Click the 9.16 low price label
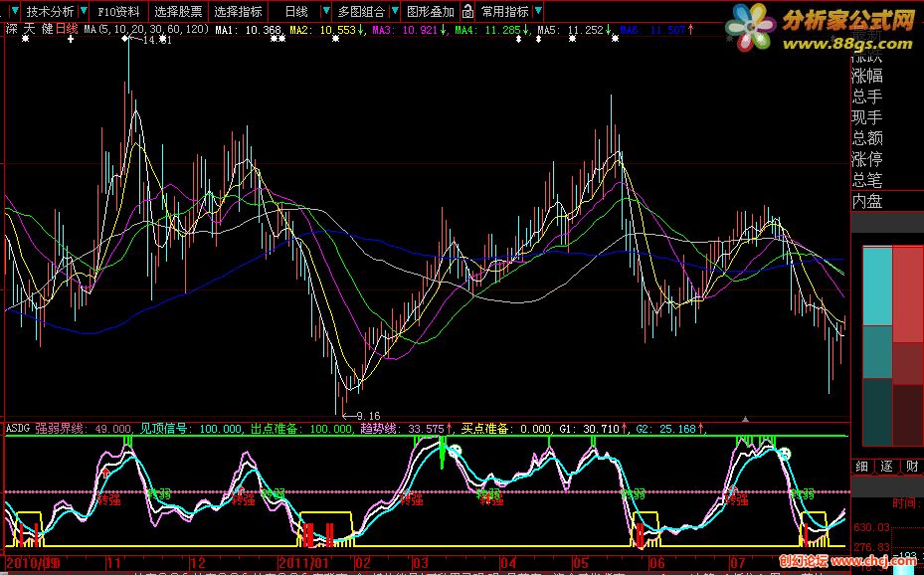Image resolution: width=924 pixels, height=575 pixels. point(368,416)
